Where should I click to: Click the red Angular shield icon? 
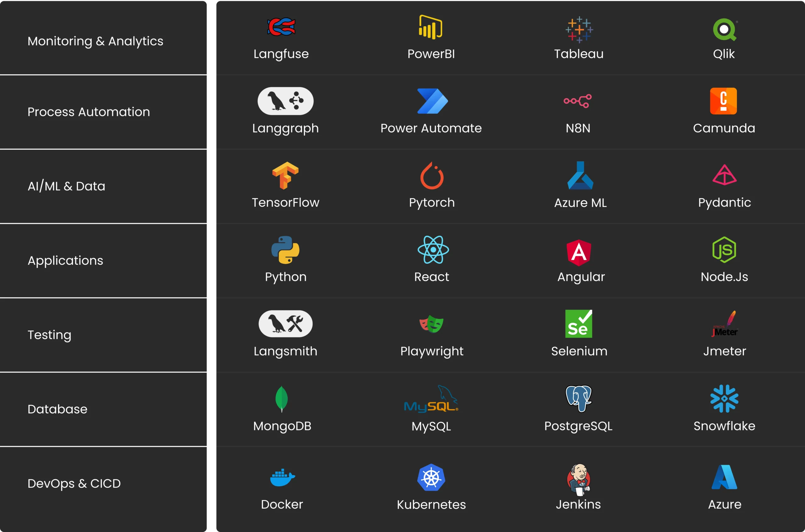[579, 252]
